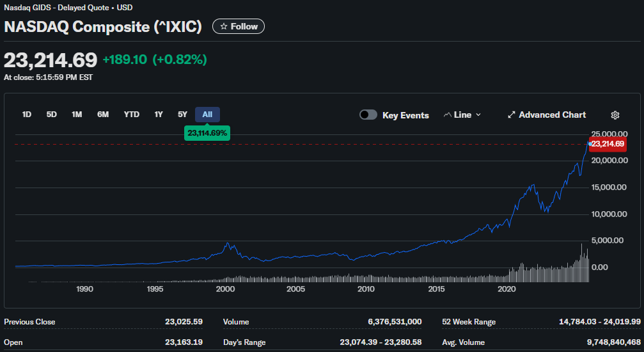The image size is (644, 352).
Task: Click the NASDAQ Composite (^IXIC) title
Action: click(x=103, y=27)
